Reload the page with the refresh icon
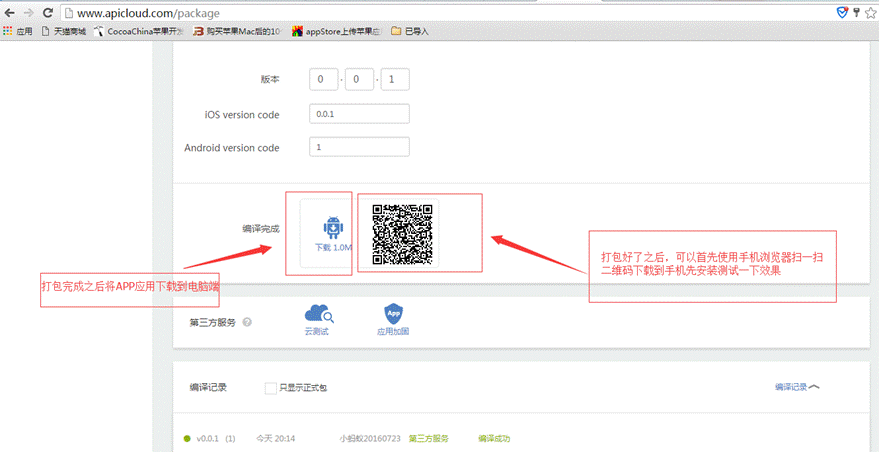879x452 pixels. tap(49, 13)
